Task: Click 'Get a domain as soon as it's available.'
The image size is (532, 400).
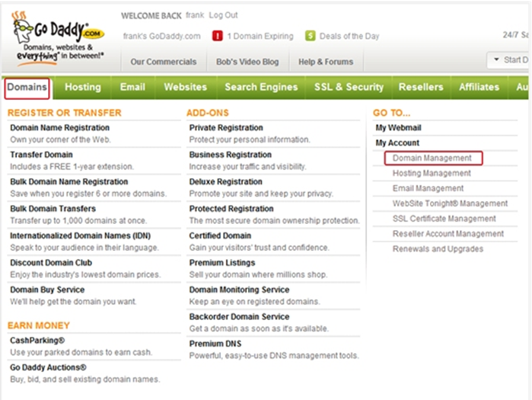Action: coord(259,328)
